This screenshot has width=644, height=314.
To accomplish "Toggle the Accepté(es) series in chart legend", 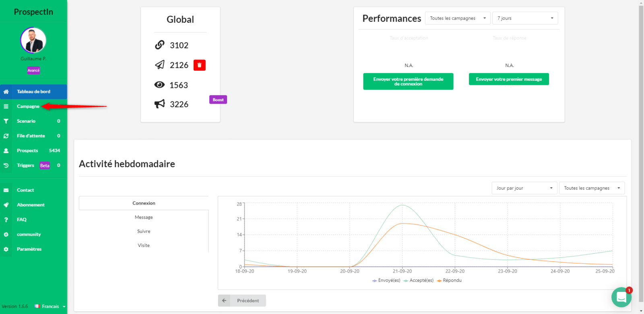I will pos(419,281).
